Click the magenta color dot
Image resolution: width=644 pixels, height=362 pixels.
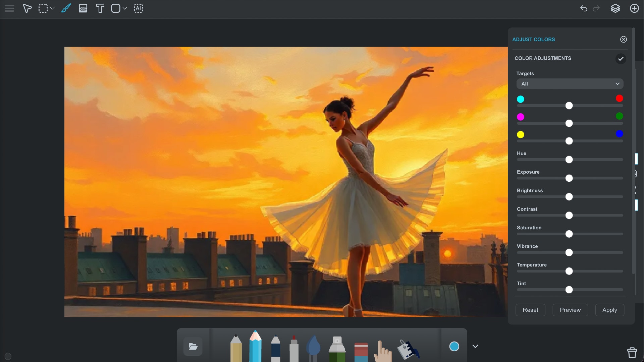click(521, 117)
